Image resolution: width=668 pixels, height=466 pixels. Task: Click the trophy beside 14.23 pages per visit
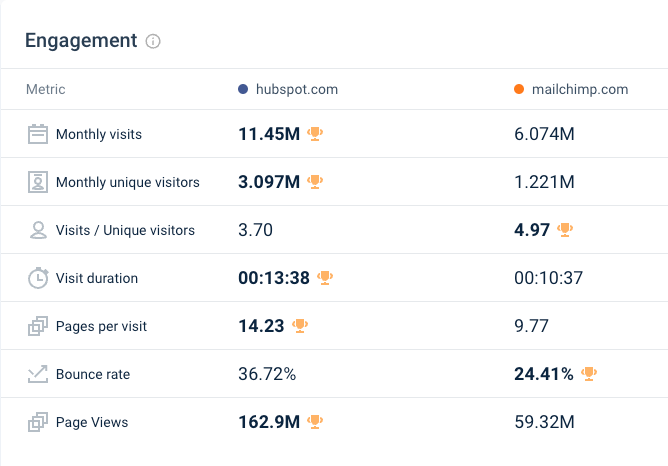tap(299, 326)
